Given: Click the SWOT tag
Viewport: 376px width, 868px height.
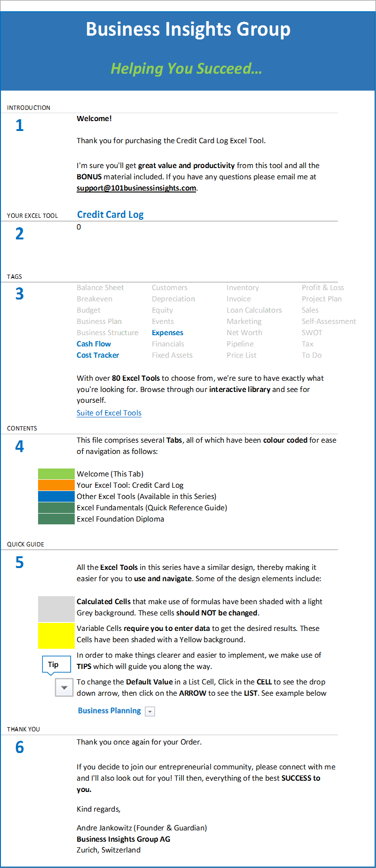Looking at the screenshot, I should tap(312, 332).
